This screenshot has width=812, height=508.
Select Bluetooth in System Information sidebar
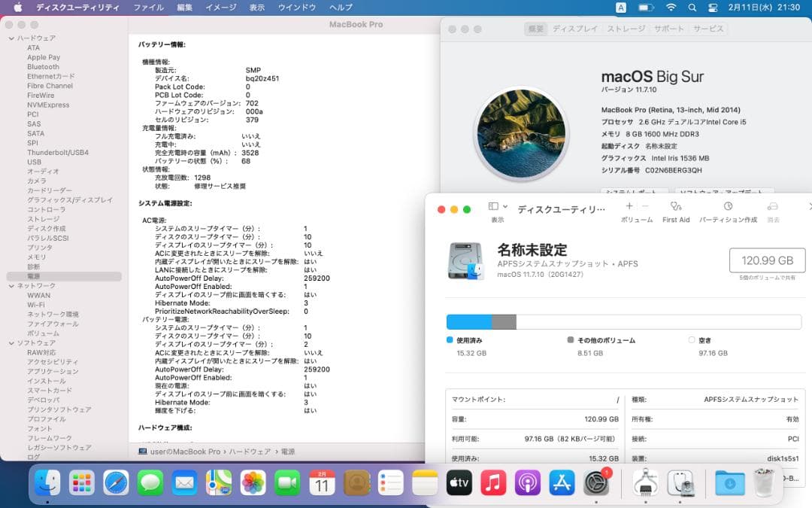(x=43, y=67)
